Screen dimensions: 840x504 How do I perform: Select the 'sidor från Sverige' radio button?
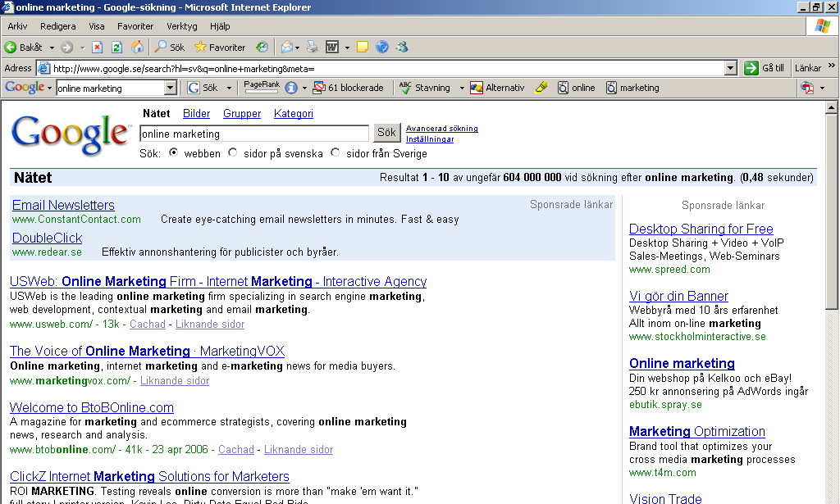coord(336,152)
